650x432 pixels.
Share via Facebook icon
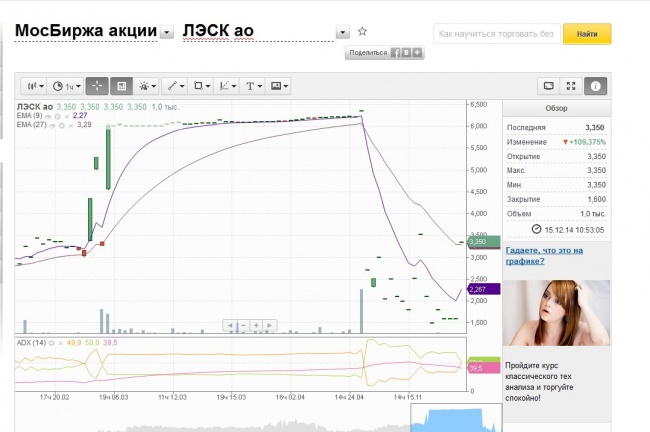point(396,53)
